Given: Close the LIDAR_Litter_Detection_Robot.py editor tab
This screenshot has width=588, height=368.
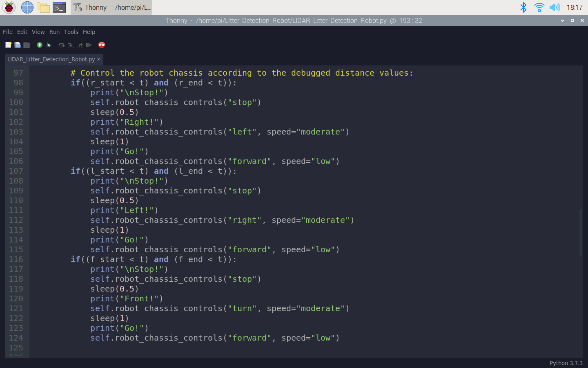Looking at the screenshot, I should pos(99,59).
